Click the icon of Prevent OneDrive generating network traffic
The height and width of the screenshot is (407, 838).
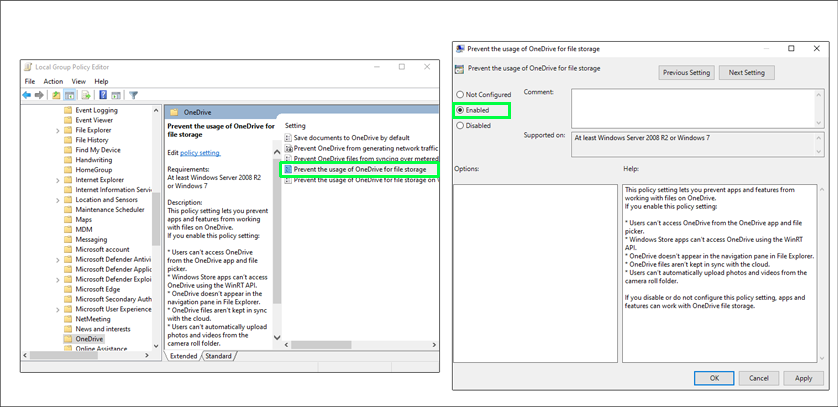point(289,148)
